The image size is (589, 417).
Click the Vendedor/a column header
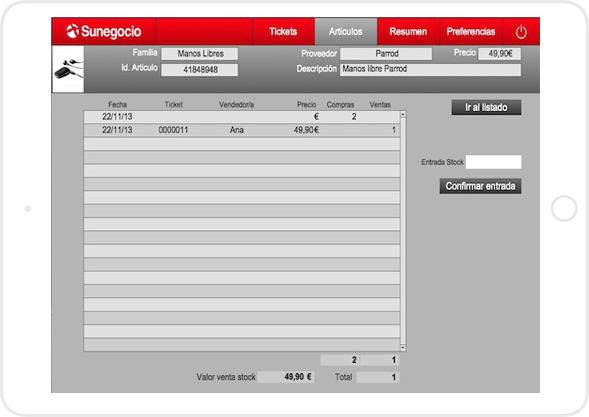236,104
